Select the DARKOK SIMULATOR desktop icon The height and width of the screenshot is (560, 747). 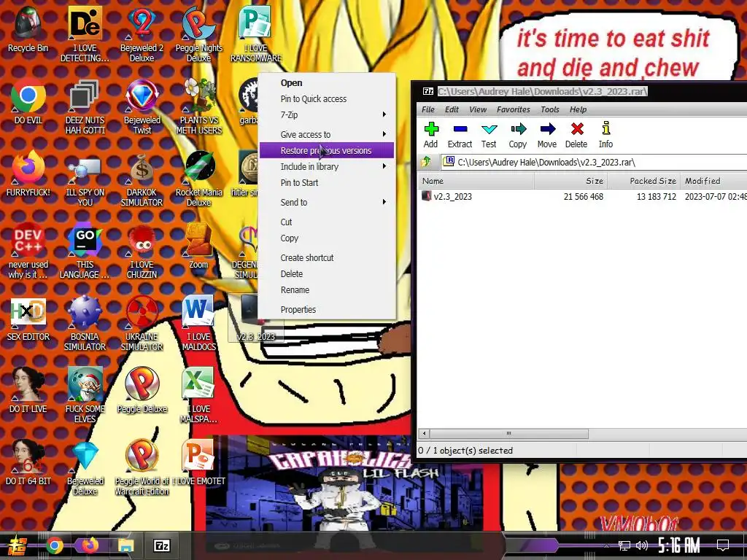point(142,178)
